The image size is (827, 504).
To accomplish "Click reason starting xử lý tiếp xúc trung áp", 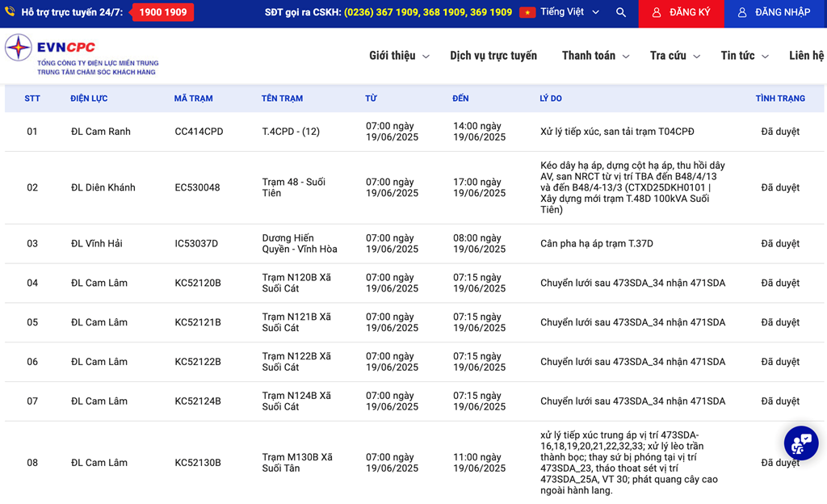I will 628,463.
